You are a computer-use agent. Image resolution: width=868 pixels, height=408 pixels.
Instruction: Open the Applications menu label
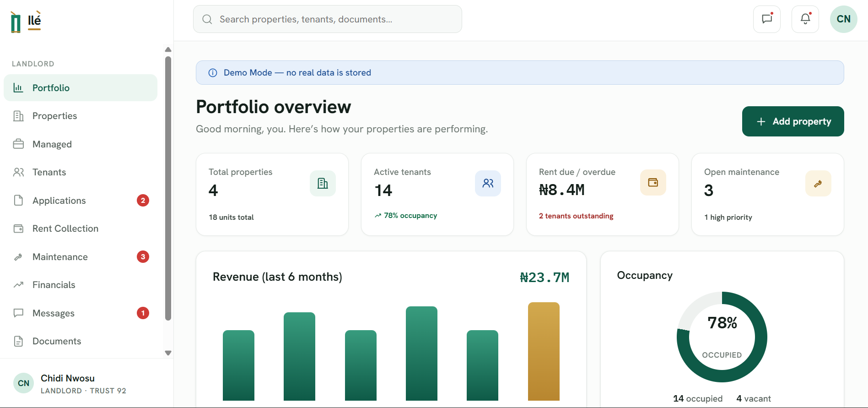point(59,201)
